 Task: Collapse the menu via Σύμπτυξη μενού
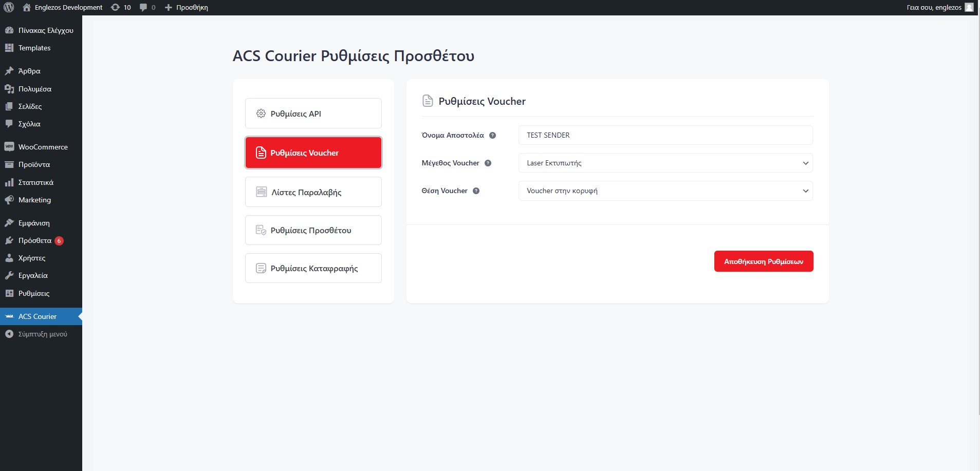tap(41, 334)
